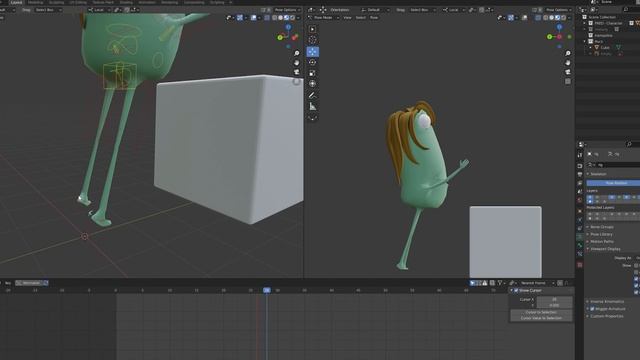Click the pan hand icon in left viewport
Image resolution: width=640 pixels, height=360 pixels.
[297, 62]
